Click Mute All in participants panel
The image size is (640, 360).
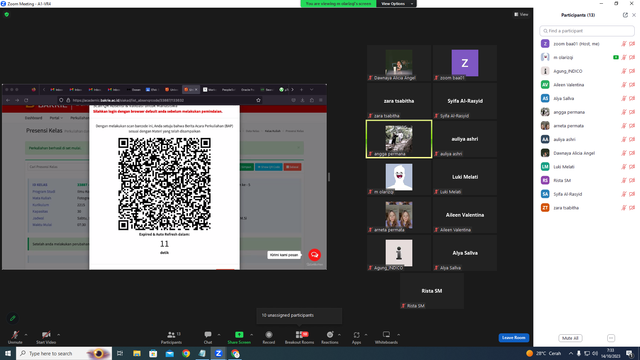(570, 338)
